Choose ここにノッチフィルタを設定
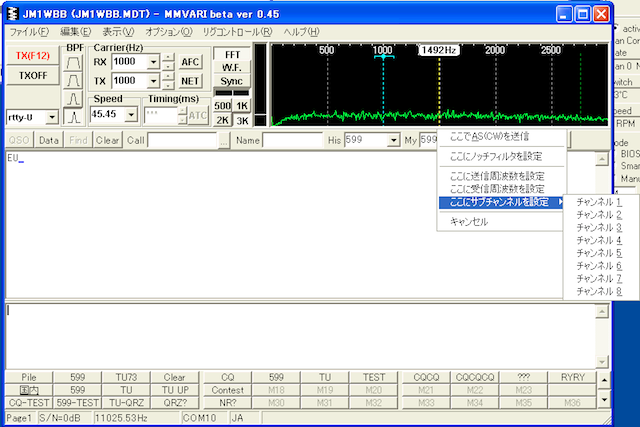Screen dimensions: 640x427 pyautogui.click(x=501, y=156)
